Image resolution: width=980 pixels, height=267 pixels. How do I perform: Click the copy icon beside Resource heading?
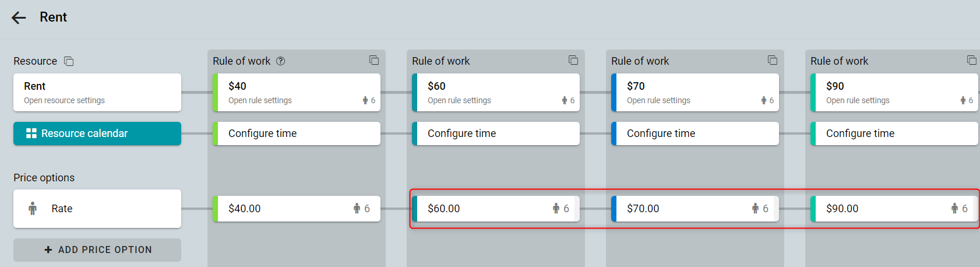pyautogui.click(x=69, y=61)
